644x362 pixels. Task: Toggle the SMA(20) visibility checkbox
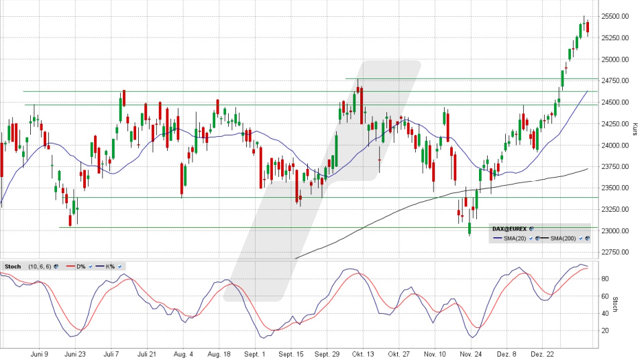point(531,239)
